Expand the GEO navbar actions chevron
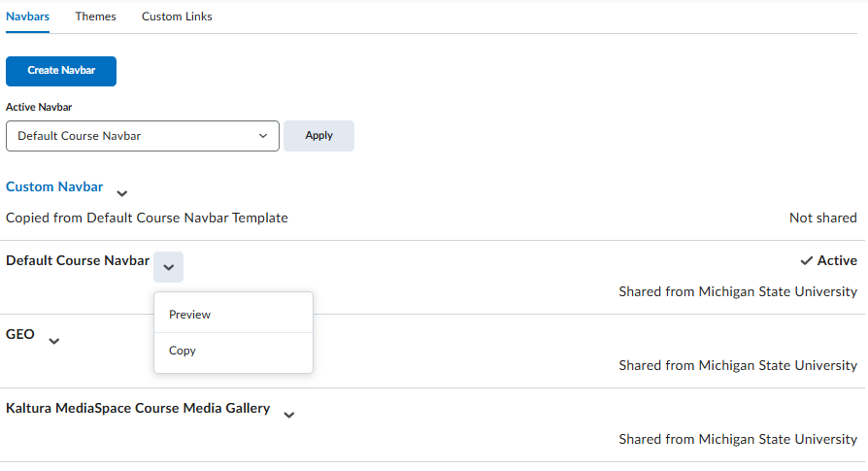Screen dimensions: 868x471 pos(54,341)
